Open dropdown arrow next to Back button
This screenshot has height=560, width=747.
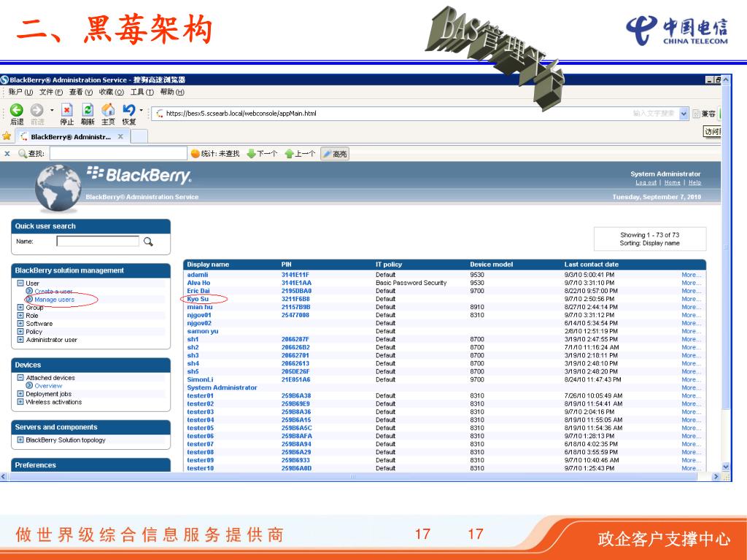coord(52,111)
